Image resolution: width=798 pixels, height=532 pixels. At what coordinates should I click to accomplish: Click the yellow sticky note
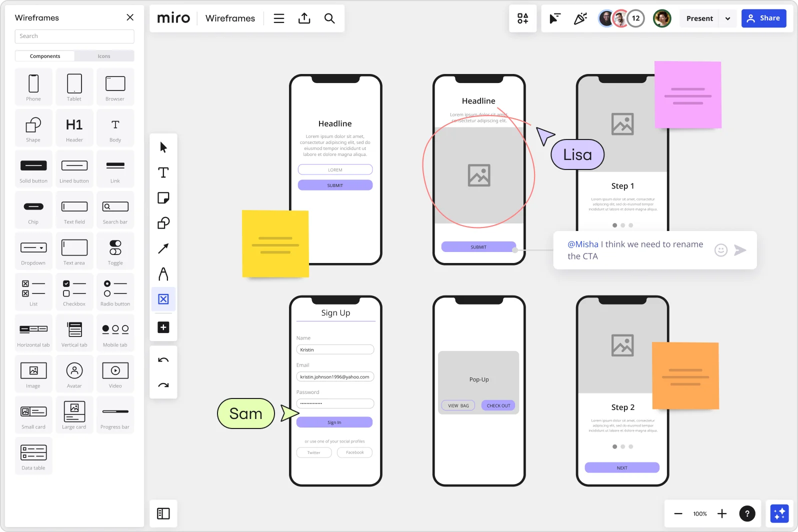[x=275, y=244]
